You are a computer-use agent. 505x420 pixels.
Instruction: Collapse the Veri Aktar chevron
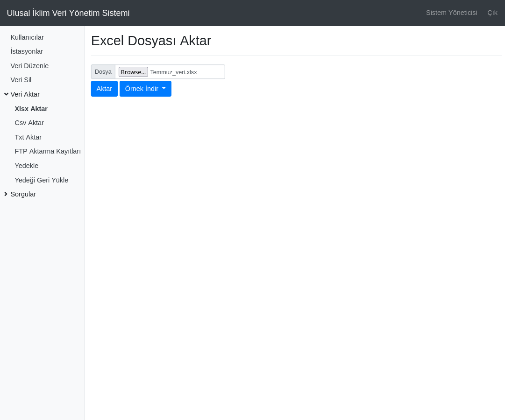[6, 94]
